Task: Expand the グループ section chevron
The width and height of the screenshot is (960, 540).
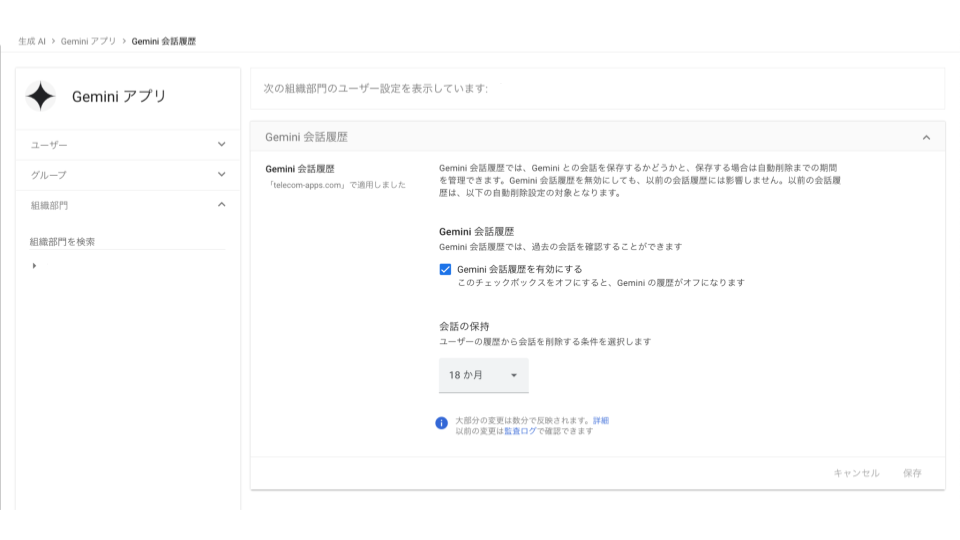Action: 221,174
